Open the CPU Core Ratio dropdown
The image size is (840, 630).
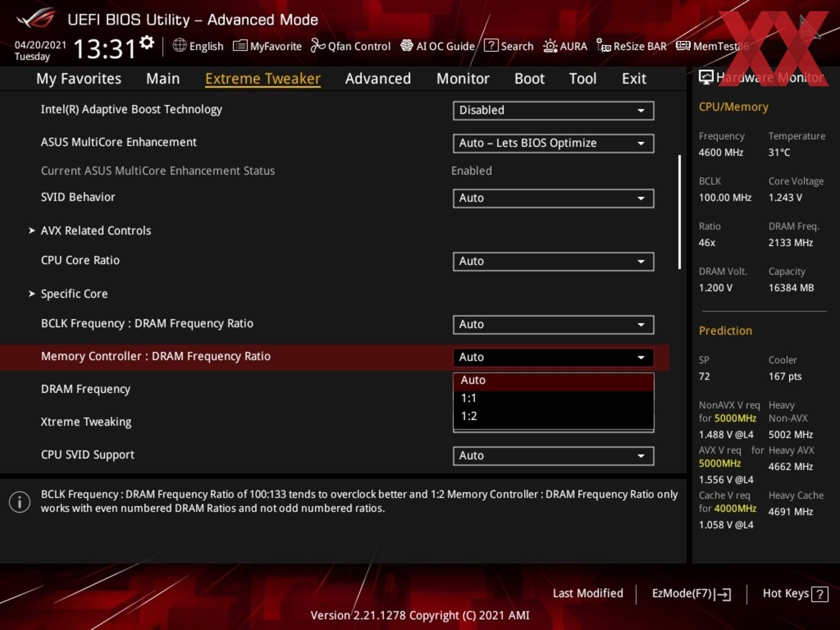(x=553, y=261)
